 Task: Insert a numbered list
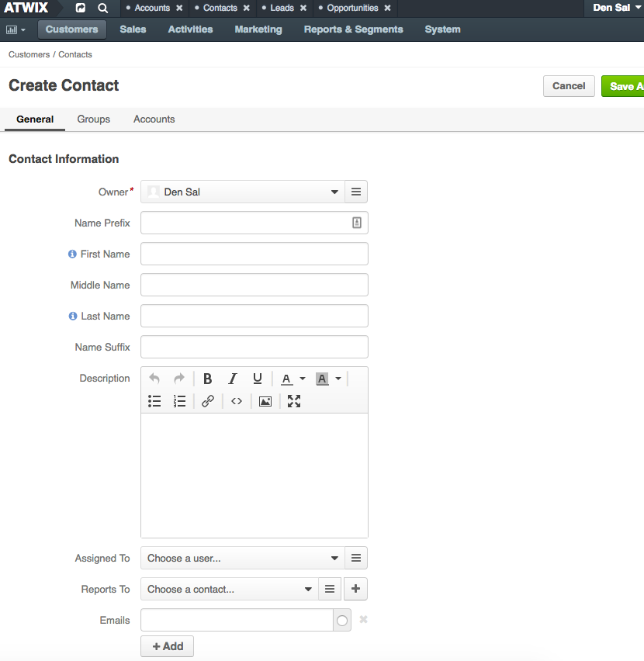coord(179,401)
